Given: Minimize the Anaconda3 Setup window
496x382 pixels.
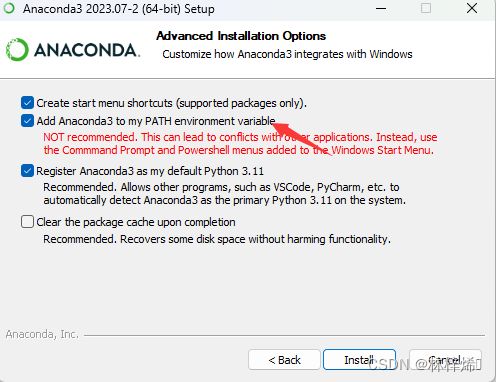Looking at the screenshot, I should pos(381,8).
